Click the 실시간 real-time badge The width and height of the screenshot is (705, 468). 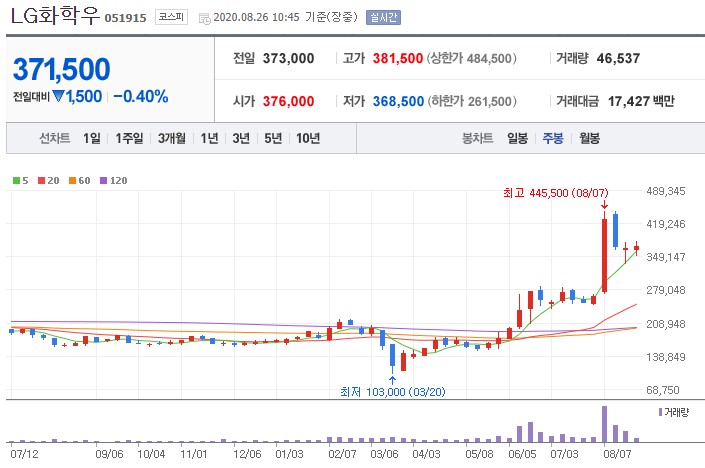point(383,18)
